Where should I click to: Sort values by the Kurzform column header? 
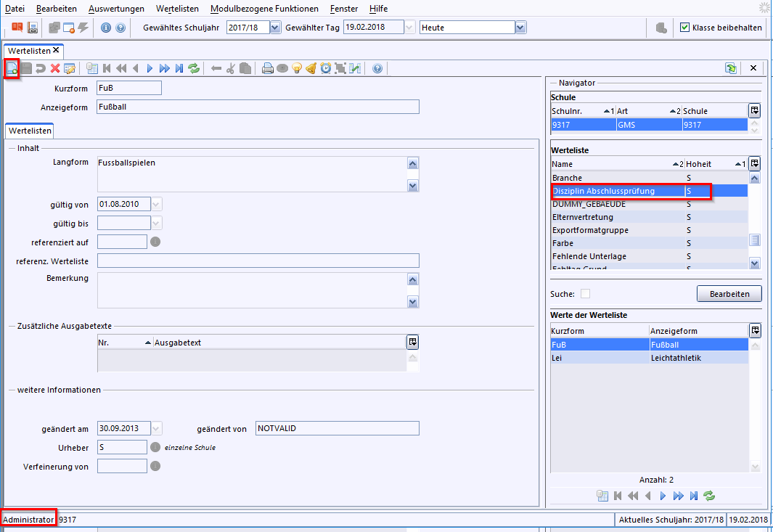(600, 331)
